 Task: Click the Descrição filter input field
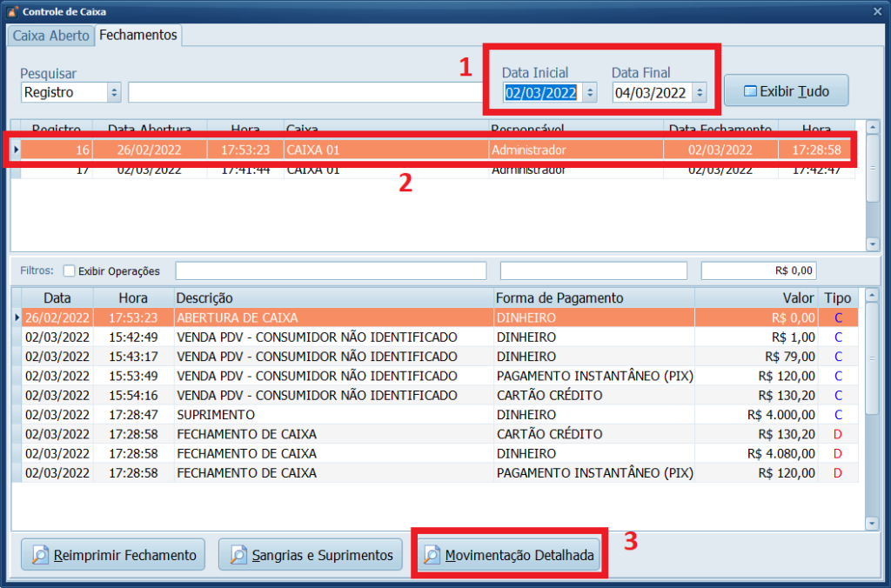point(331,271)
